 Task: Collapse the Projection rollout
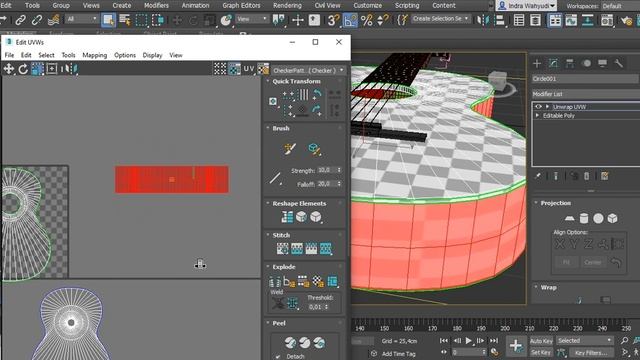tap(536, 203)
